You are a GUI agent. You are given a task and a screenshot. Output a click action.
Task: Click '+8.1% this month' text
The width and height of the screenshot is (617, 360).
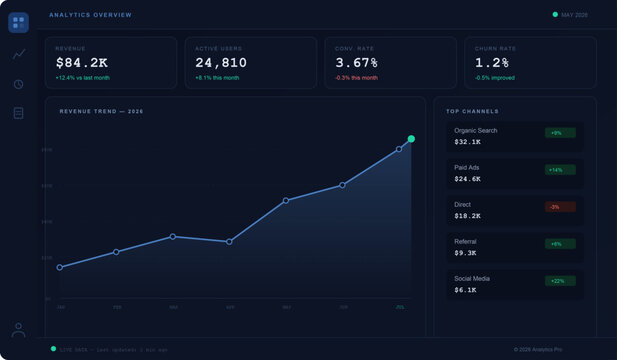point(217,78)
